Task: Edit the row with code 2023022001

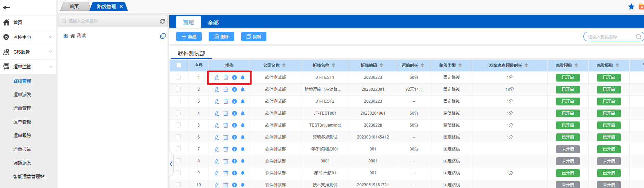Action: tap(217, 89)
